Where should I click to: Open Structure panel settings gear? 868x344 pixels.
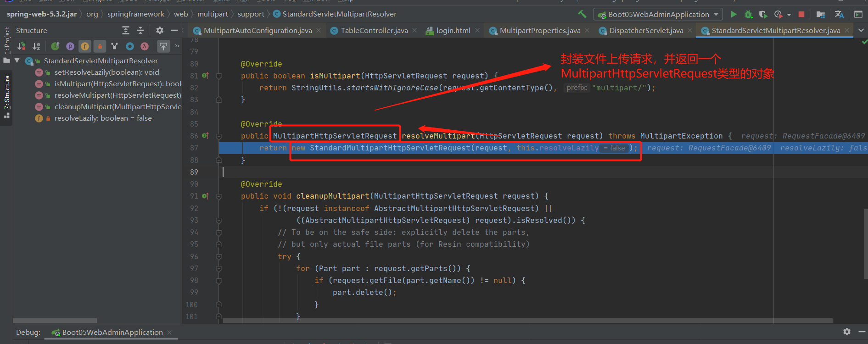pyautogui.click(x=159, y=30)
